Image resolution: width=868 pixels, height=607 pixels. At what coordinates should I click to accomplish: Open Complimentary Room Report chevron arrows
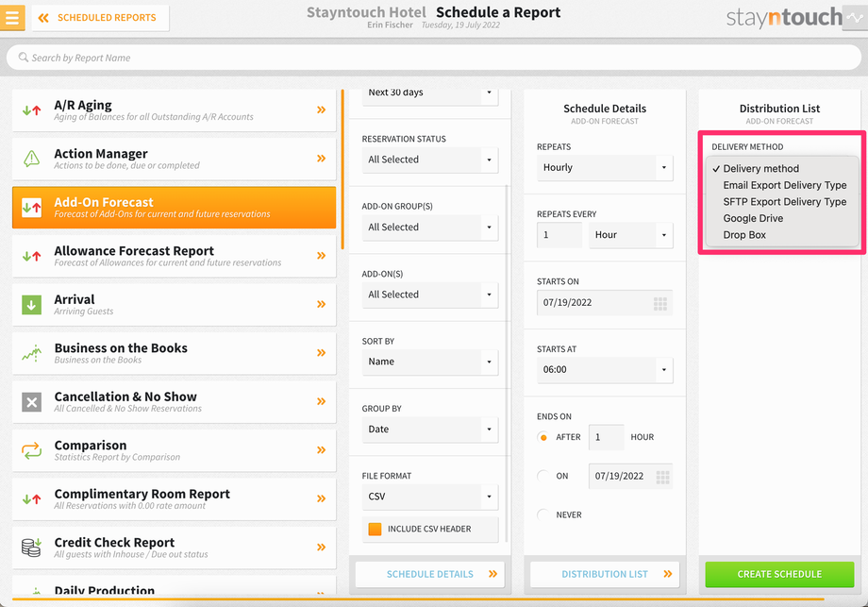(x=321, y=498)
